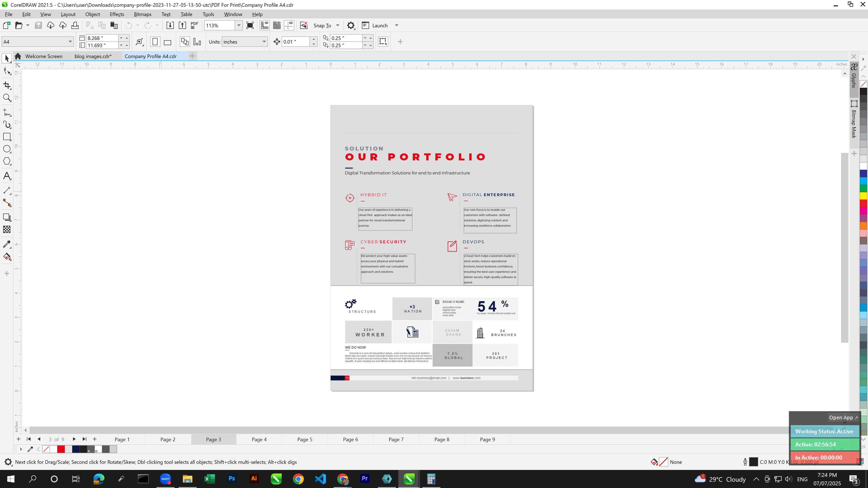Click the Import icon
Image resolution: width=868 pixels, height=488 pixels.
[x=170, y=26]
